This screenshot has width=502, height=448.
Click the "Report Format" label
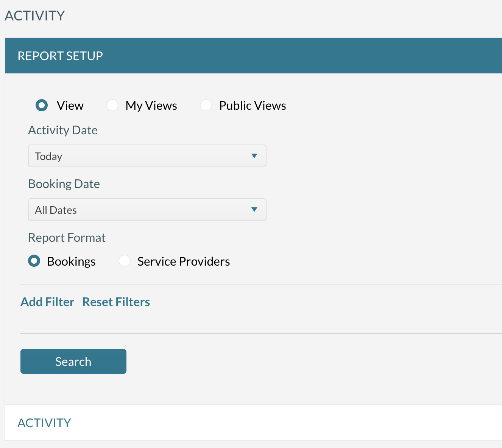click(x=67, y=237)
